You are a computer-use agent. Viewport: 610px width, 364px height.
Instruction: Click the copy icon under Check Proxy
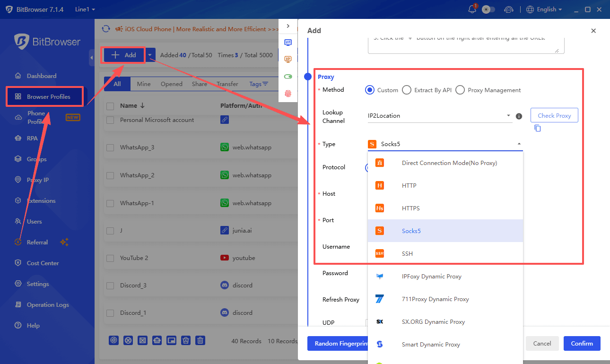point(537,128)
